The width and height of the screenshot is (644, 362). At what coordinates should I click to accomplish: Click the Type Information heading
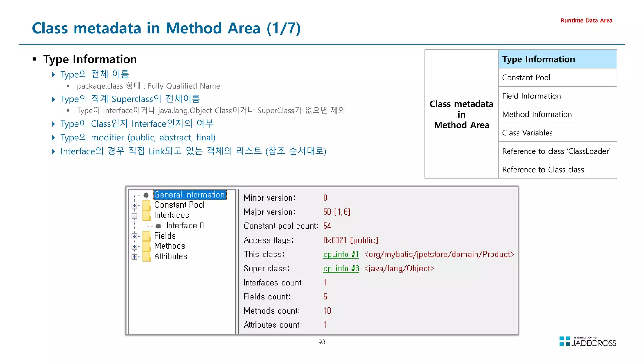(x=90, y=59)
